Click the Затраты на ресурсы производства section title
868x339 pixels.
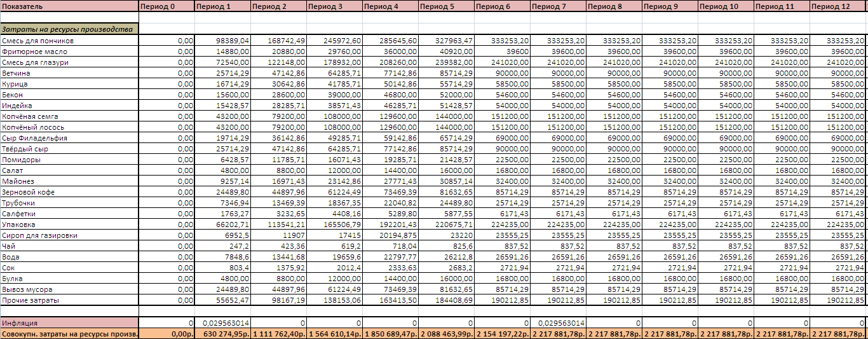click(x=69, y=29)
